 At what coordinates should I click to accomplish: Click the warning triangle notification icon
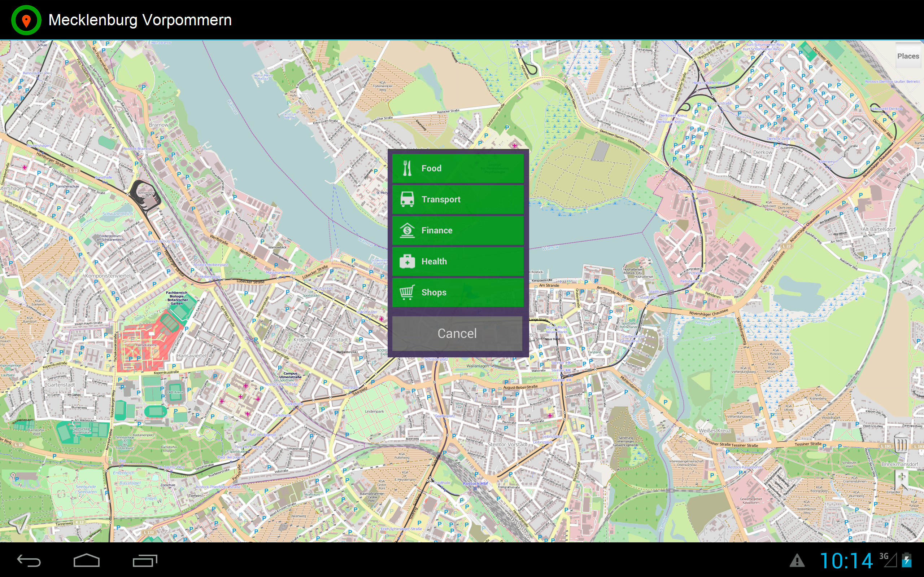[797, 561]
